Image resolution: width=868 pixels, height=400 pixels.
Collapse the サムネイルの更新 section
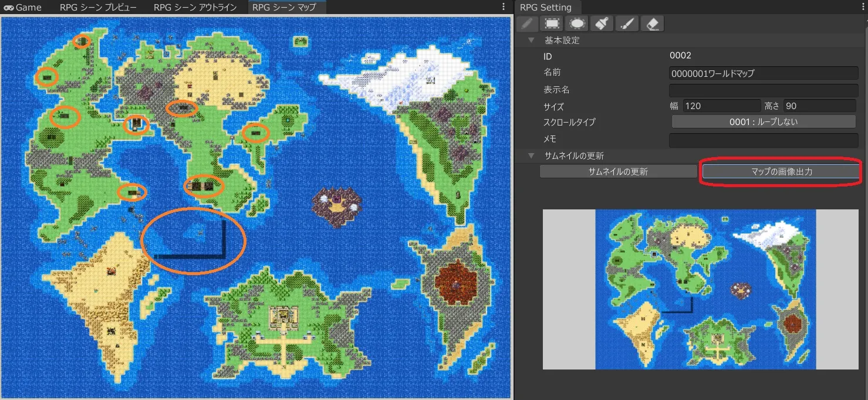pos(531,155)
